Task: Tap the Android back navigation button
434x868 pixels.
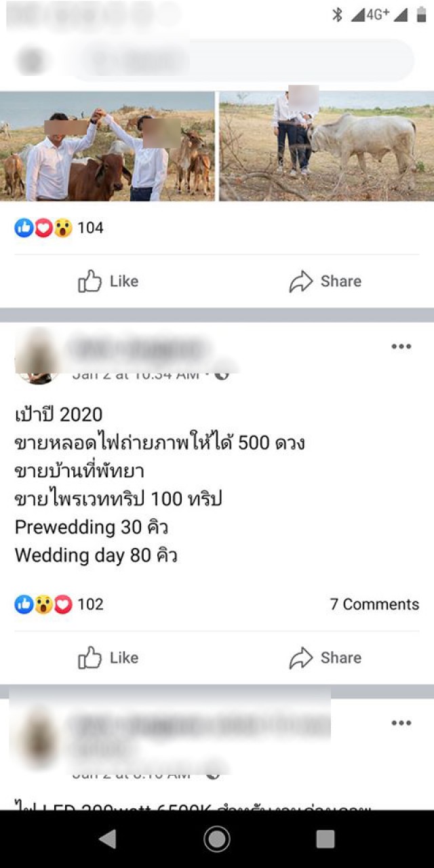Action: (108, 839)
